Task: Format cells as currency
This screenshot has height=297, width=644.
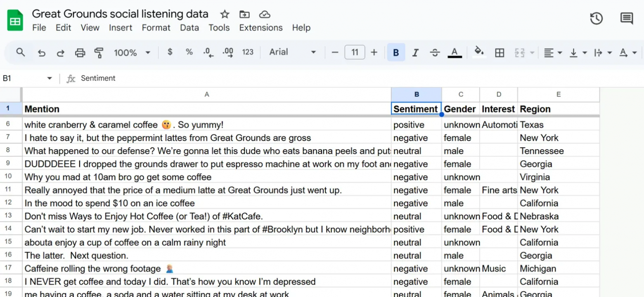Action: (x=170, y=52)
